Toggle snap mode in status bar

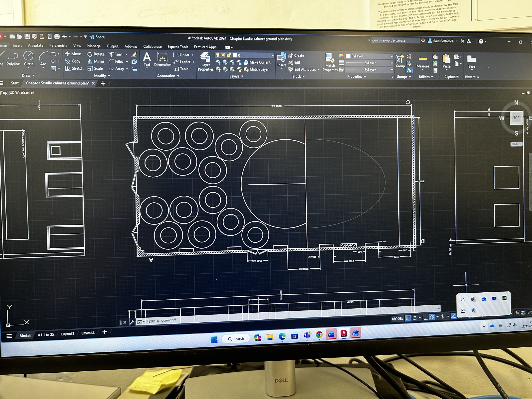(414, 318)
